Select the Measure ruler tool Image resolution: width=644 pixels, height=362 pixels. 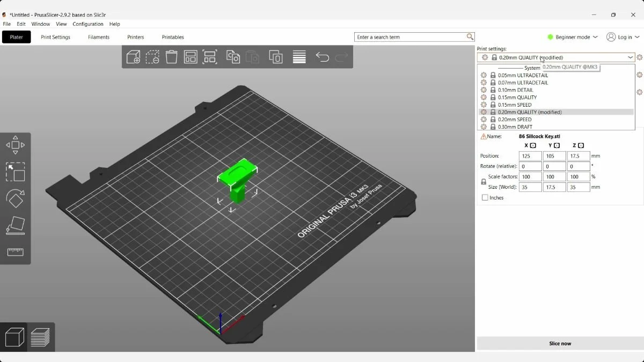tap(16, 252)
